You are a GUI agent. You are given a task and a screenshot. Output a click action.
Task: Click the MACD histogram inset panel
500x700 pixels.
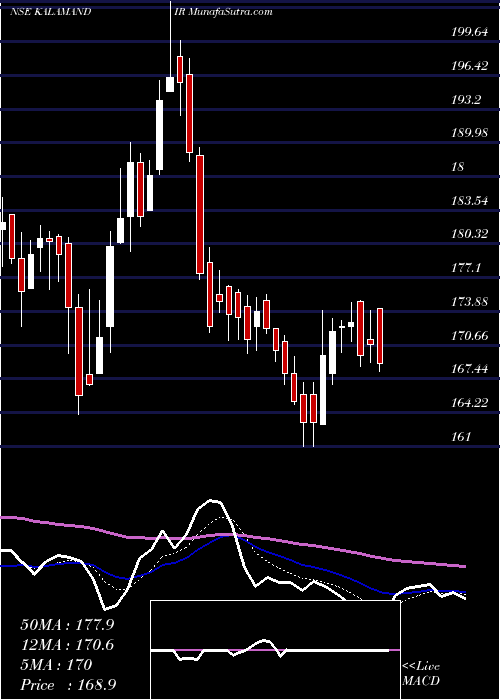point(275,650)
